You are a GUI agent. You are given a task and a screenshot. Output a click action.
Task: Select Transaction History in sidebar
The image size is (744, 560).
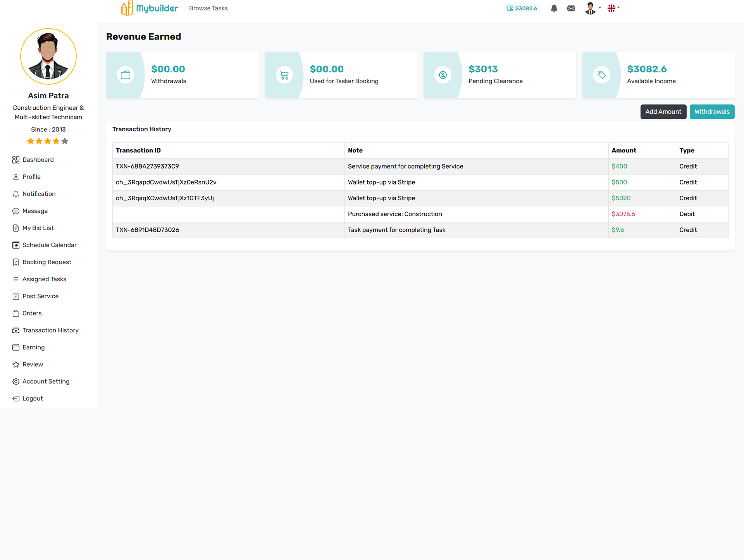pyautogui.click(x=50, y=330)
